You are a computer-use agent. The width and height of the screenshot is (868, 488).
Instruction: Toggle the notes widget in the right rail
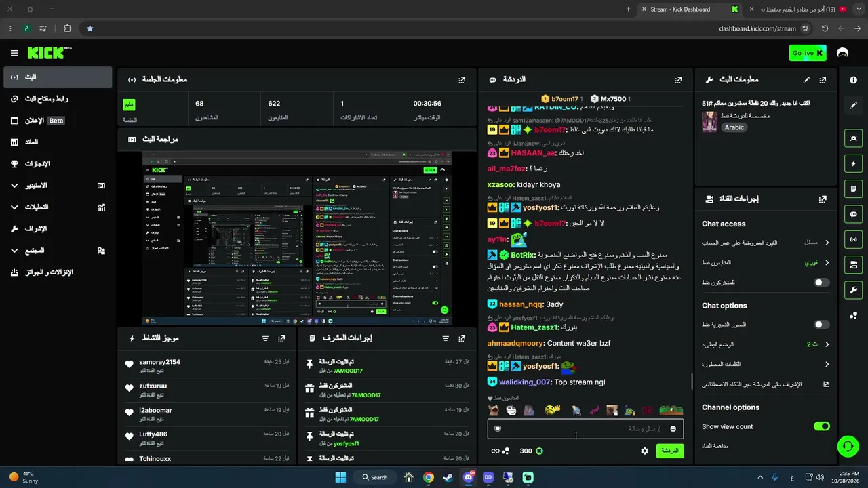[x=853, y=188]
